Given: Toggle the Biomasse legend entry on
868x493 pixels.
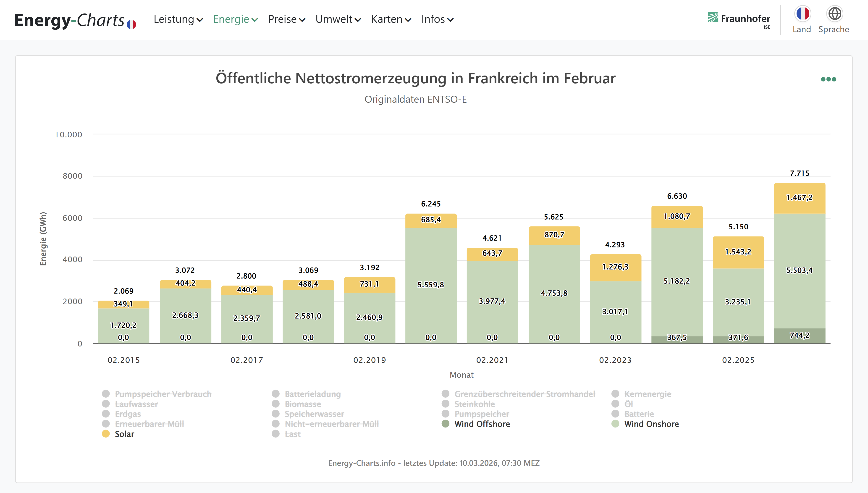Looking at the screenshot, I should pyautogui.click(x=303, y=404).
